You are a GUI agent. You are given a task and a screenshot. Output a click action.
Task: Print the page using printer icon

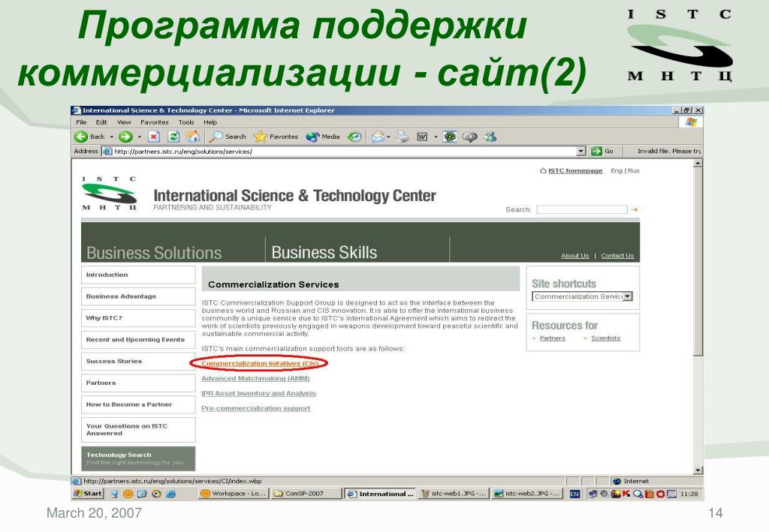pyautogui.click(x=403, y=137)
